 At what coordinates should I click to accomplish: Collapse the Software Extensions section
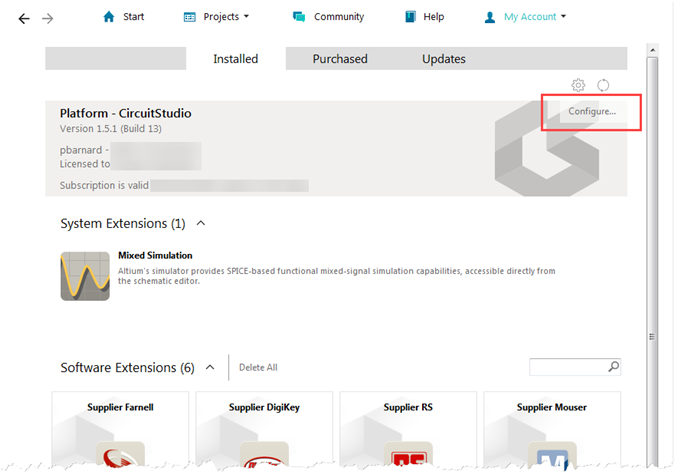pyautogui.click(x=210, y=367)
